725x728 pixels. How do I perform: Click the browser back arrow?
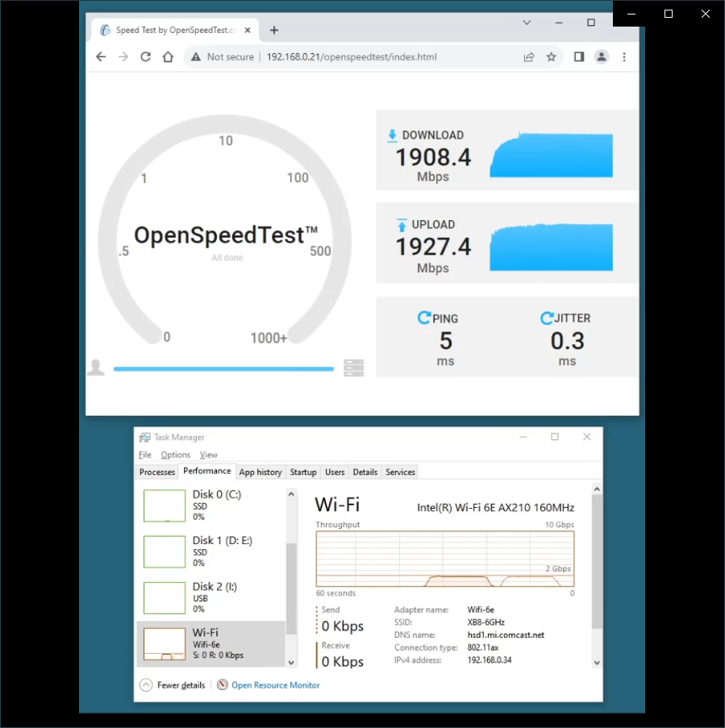tap(101, 56)
